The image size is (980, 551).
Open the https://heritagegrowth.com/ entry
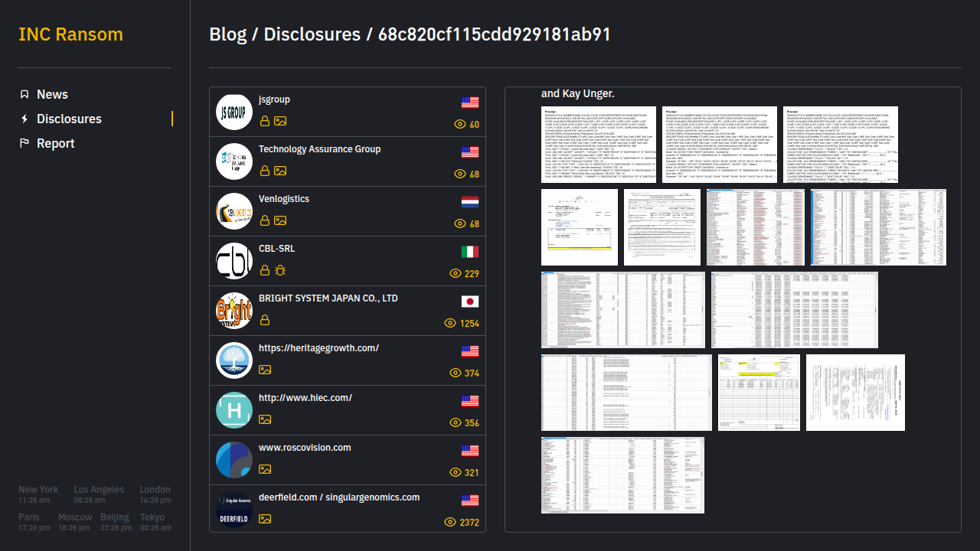348,361
